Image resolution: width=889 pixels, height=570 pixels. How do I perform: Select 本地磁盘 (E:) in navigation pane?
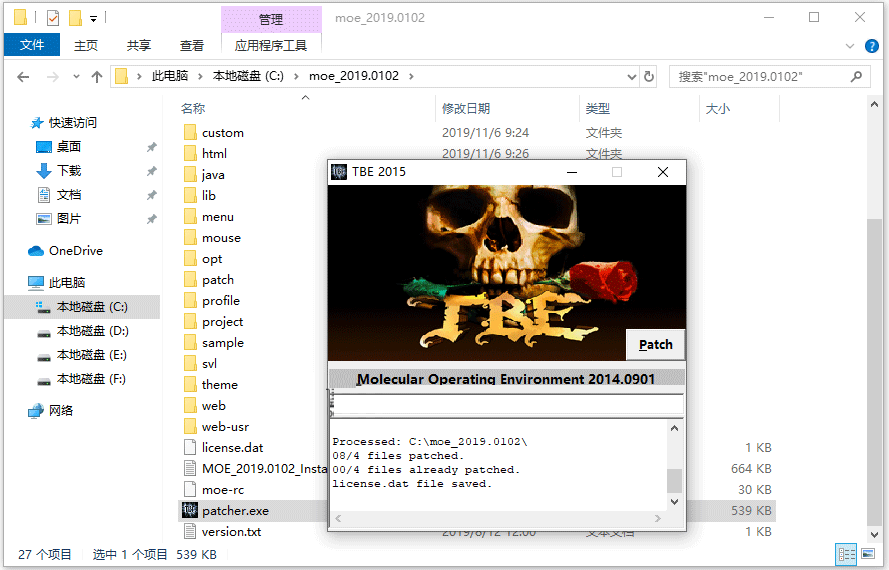coord(92,355)
